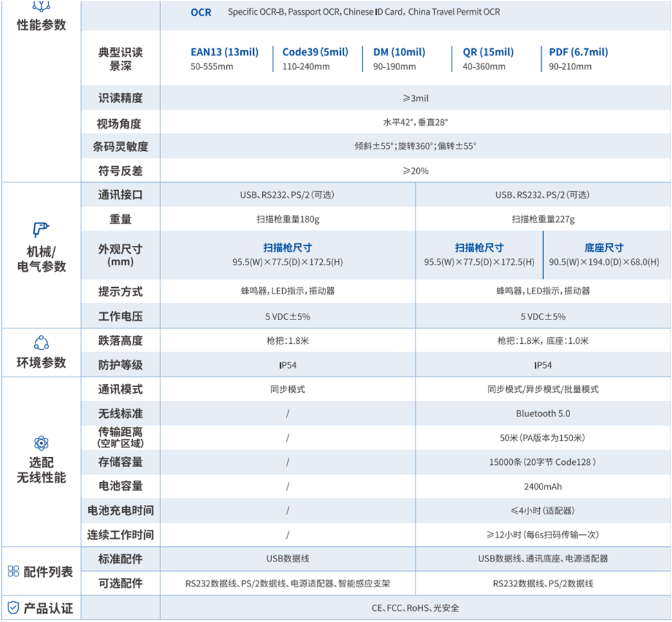The height and width of the screenshot is (622, 672).
Task: Select the Code39 (5mil) heading
Action: tap(315, 52)
